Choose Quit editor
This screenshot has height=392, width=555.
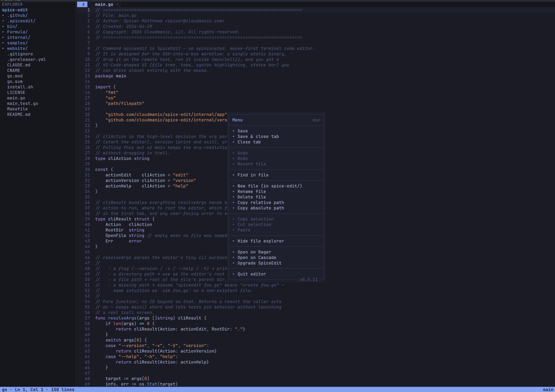click(252, 274)
